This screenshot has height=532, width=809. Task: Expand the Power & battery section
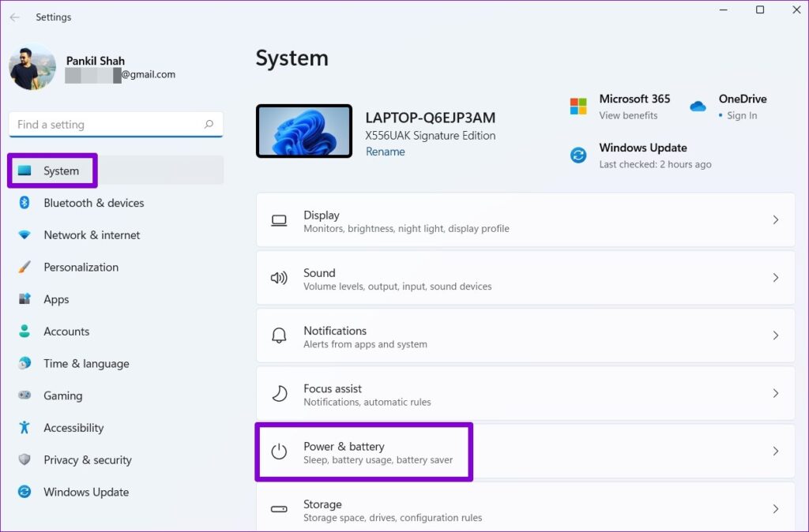coord(774,451)
